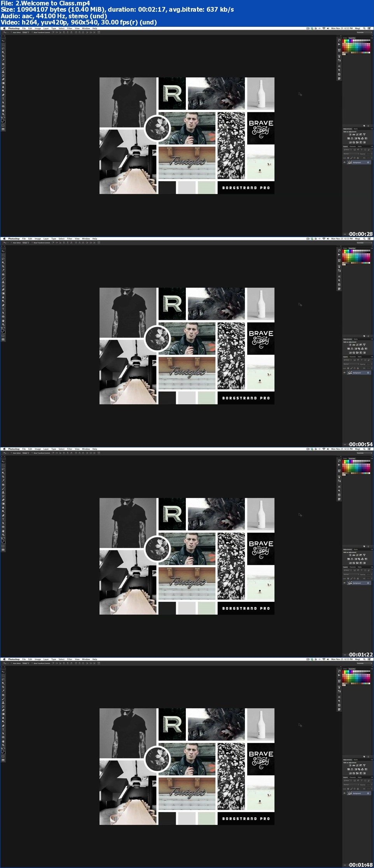
Task: Toggle Lock all button in the 00:01:22 frame
Action: click(358, 578)
